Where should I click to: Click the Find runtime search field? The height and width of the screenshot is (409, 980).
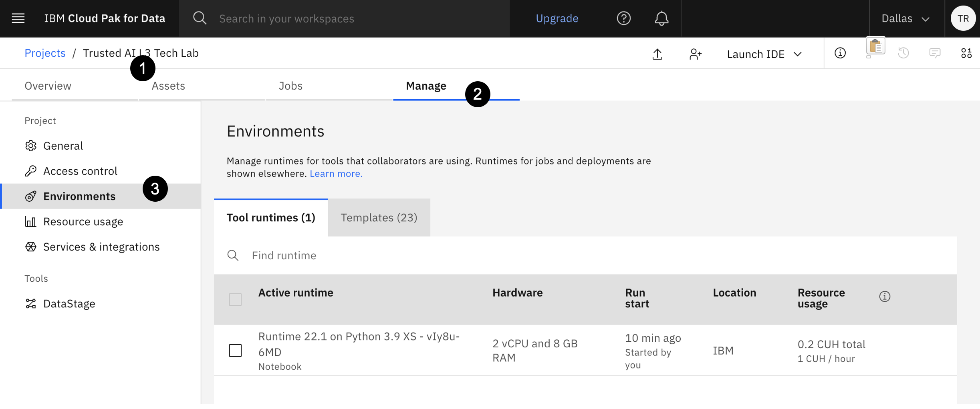click(x=401, y=255)
